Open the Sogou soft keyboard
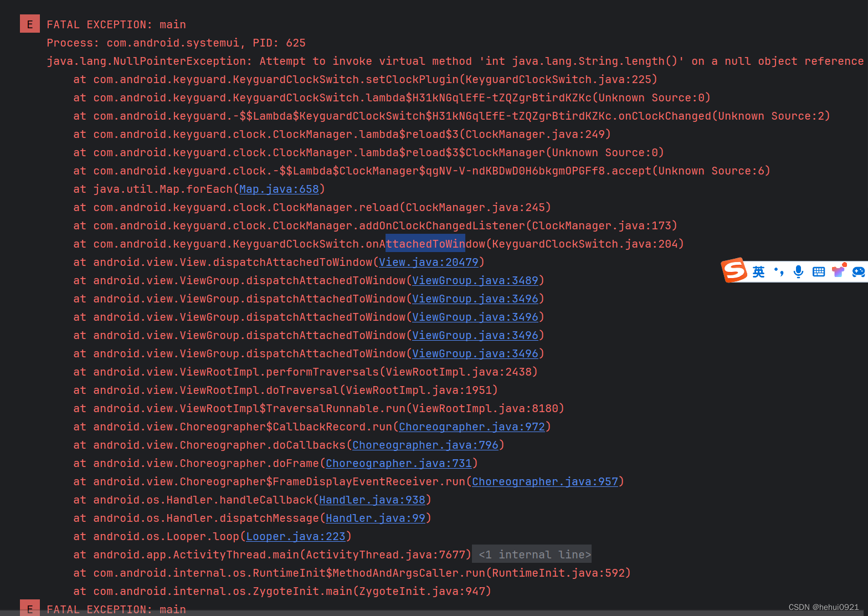Viewport: 868px width, 616px height. 819,271
